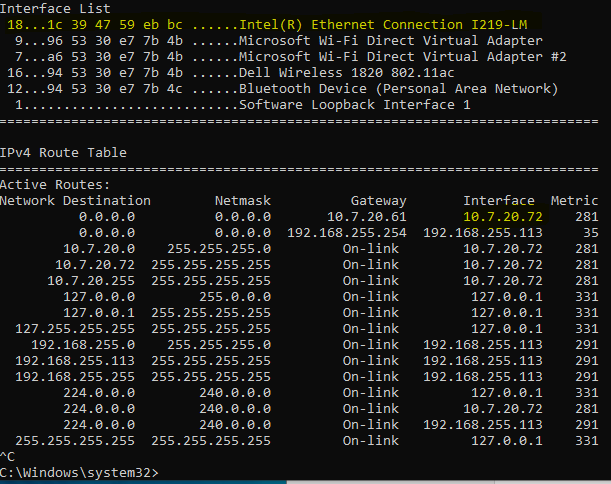This screenshot has width=611, height=484.
Task: Click the Gateway column header
Action: (x=378, y=201)
